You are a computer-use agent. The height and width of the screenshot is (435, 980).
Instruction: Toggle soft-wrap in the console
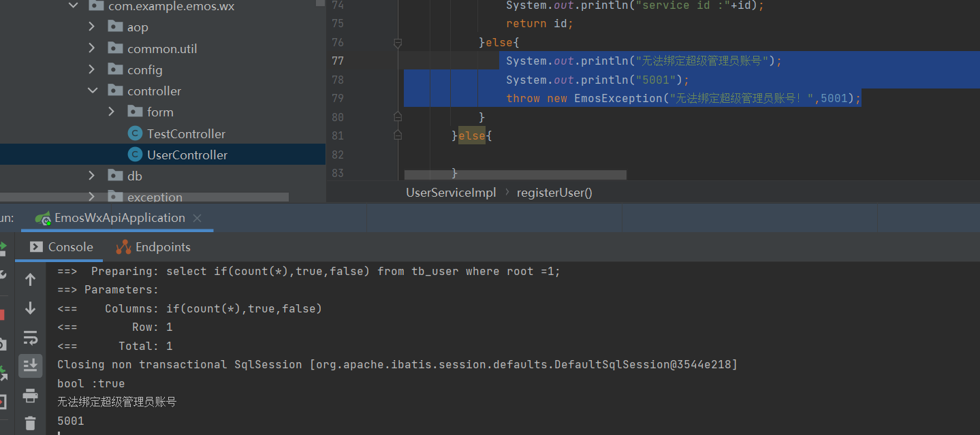point(30,338)
